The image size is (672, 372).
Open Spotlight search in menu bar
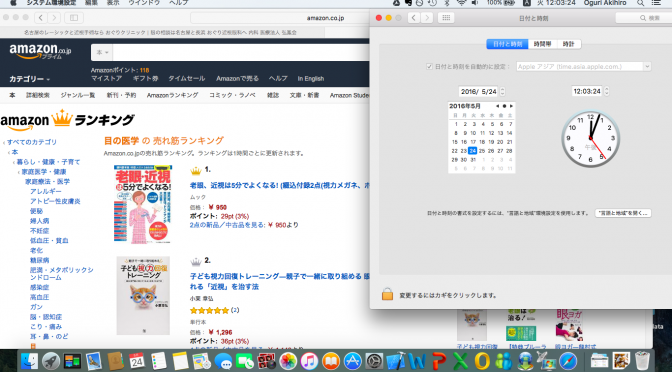point(640,3)
